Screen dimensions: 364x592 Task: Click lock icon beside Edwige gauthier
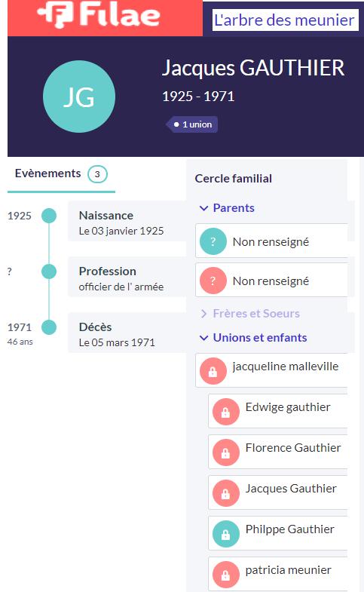(x=225, y=412)
